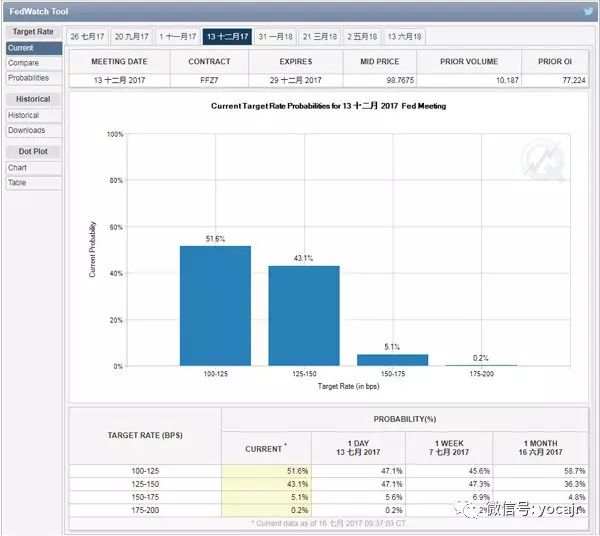Image resolution: width=600 pixels, height=536 pixels.
Task: Click the 1 WEEK 7 七月 2017 header
Action: (449, 448)
